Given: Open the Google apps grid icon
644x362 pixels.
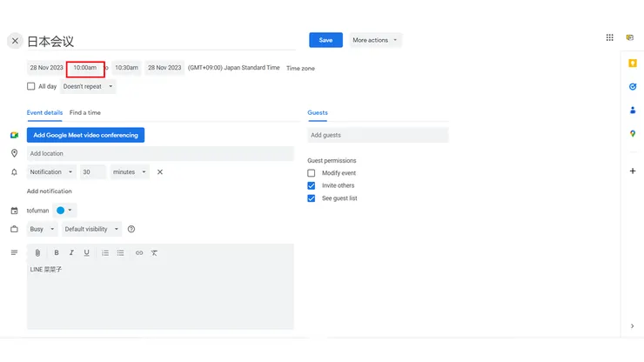Looking at the screenshot, I should click(609, 37).
